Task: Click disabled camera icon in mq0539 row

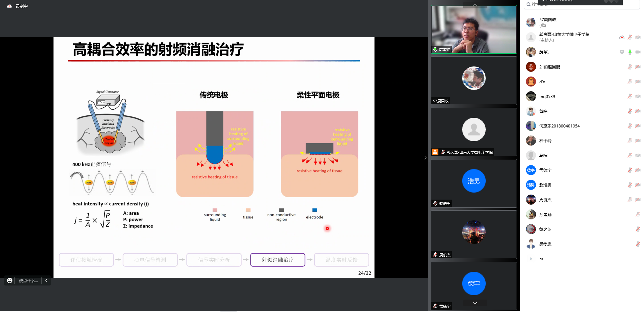Action: [638, 96]
